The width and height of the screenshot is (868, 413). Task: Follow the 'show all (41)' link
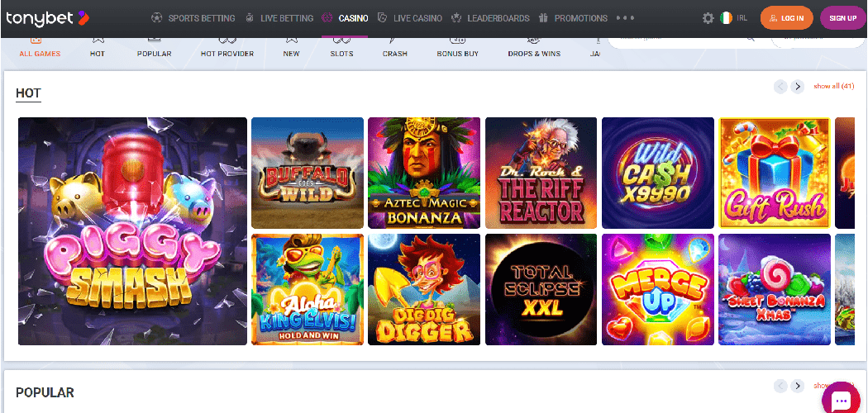tap(833, 87)
